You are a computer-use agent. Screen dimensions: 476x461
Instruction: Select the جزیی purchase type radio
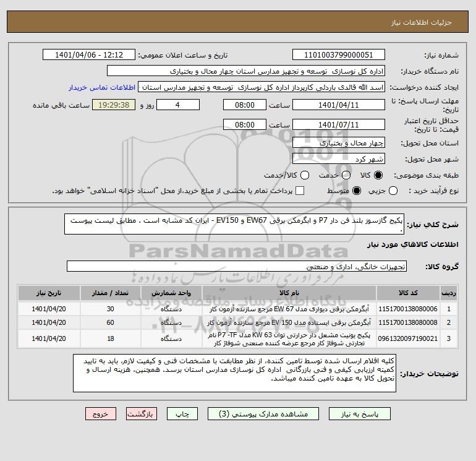click(x=393, y=191)
